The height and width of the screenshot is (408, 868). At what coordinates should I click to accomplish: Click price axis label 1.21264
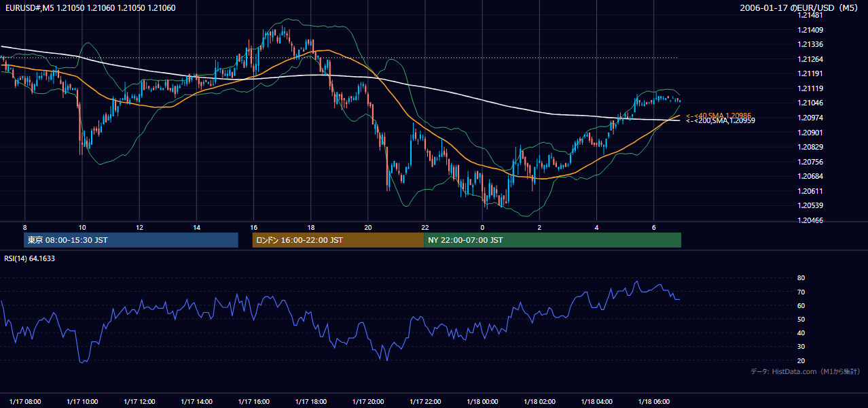tap(811, 59)
